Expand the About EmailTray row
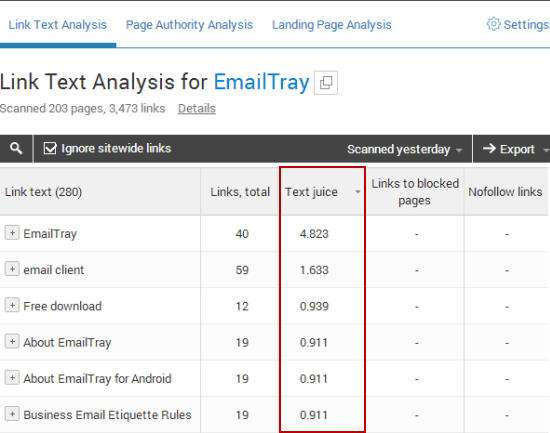Image resolution: width=550 pixels, height=433 pixels. pos(12,341)
